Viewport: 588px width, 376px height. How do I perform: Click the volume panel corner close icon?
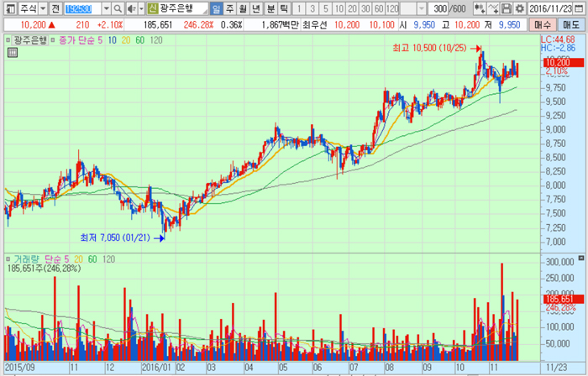[x=581, y=258]
